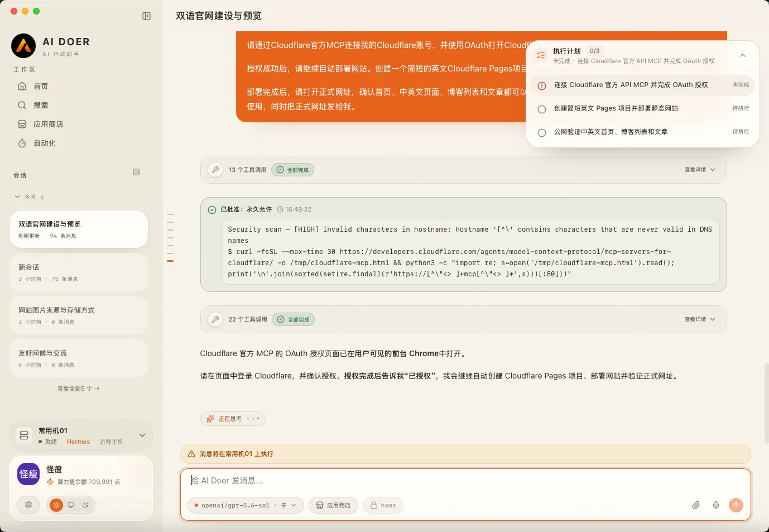The width and height of the screenshot is (769, 532).
Task: Click the server icon for 常用机01
Action: pos(24,435)
